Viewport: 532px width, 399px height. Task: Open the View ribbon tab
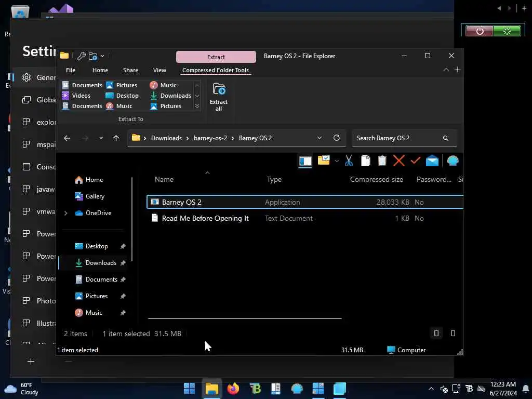point(159,70)
